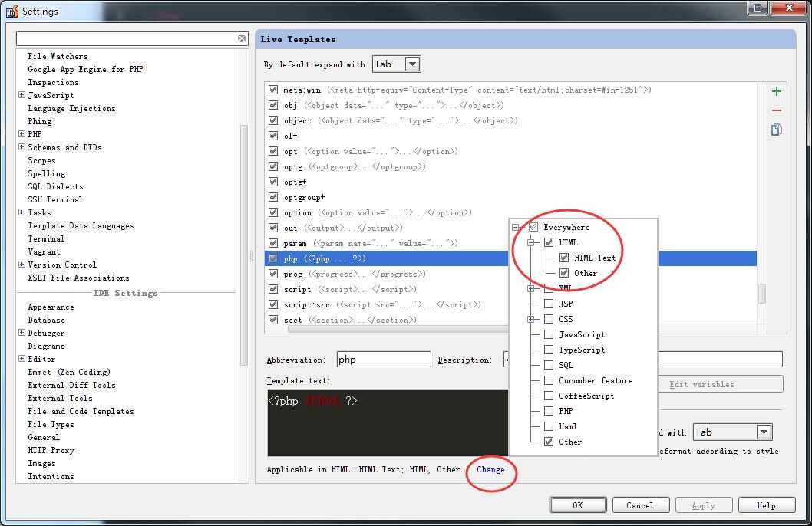Clear the settings search field
The height and width of the screenshot is (526, 812).
(x=242, y=38)
